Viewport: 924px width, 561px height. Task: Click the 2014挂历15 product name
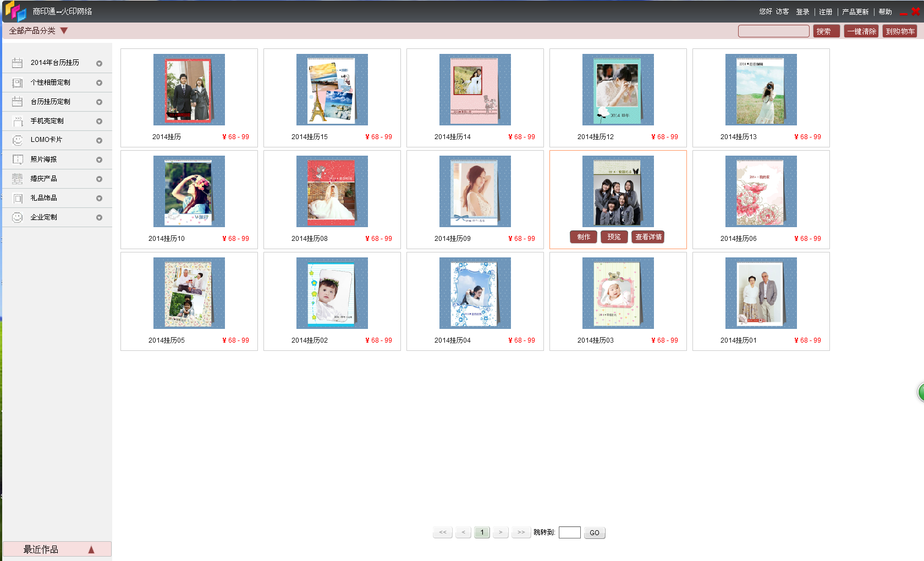tap(310, 137)
